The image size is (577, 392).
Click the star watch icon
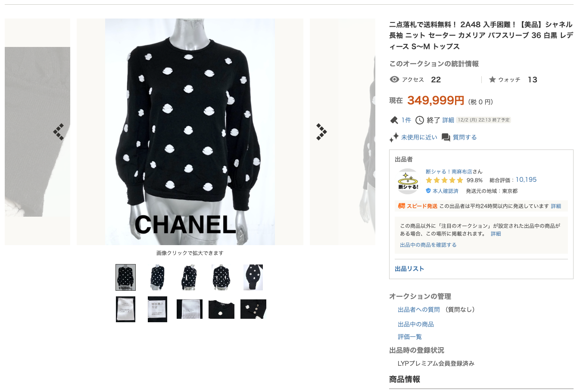point(493,80)
